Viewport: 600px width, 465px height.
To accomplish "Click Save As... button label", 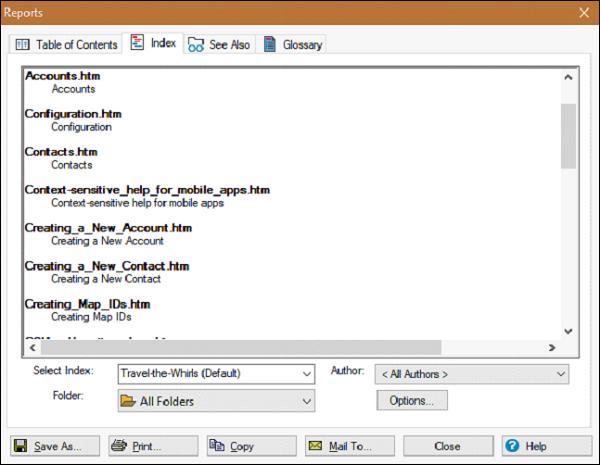I will point(58,446).
